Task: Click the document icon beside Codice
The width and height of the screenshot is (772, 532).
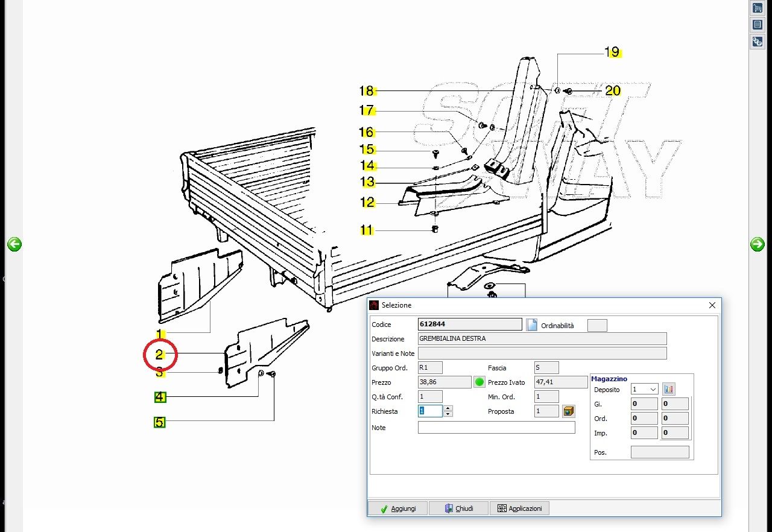Action: 531,325
